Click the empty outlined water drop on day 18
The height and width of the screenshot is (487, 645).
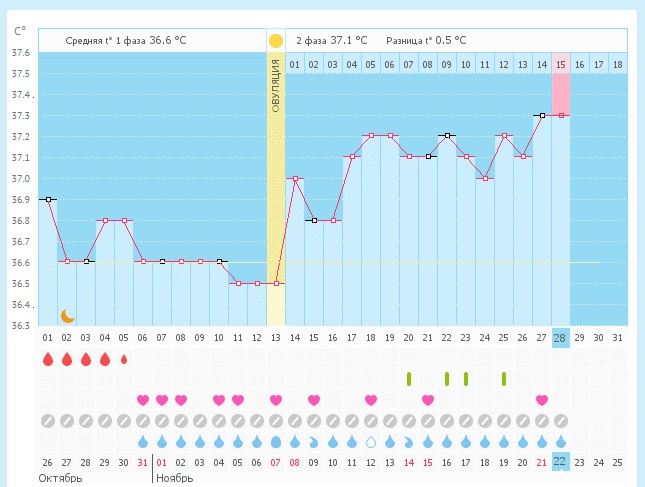[x=371, y=441]
